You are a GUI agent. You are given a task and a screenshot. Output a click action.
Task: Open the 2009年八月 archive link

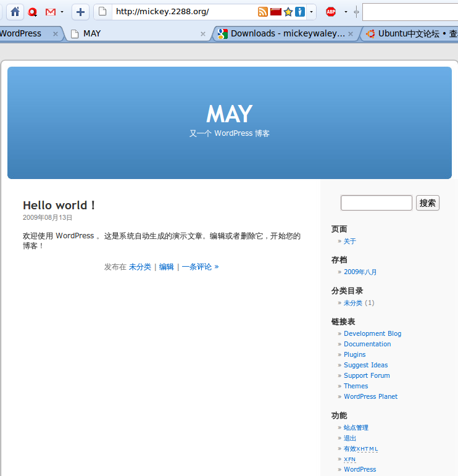[360, 272]
